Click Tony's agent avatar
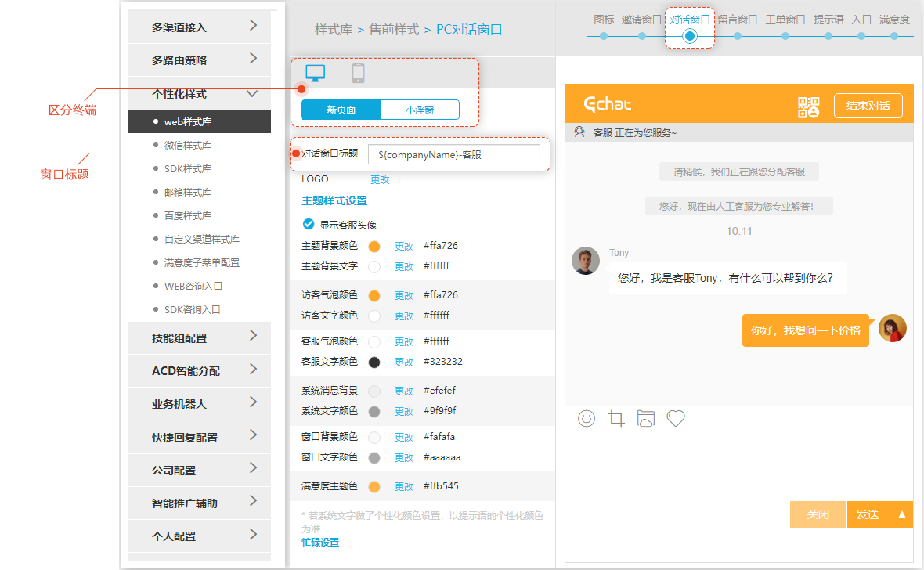 586,262
